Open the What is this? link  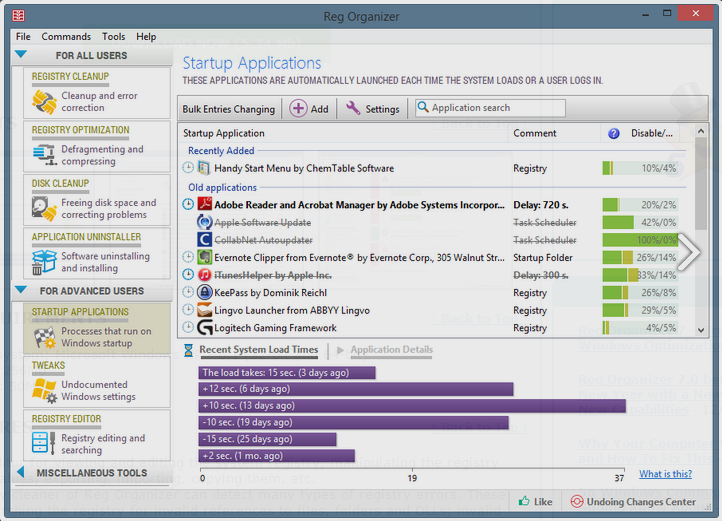click(x=665, y=474)
